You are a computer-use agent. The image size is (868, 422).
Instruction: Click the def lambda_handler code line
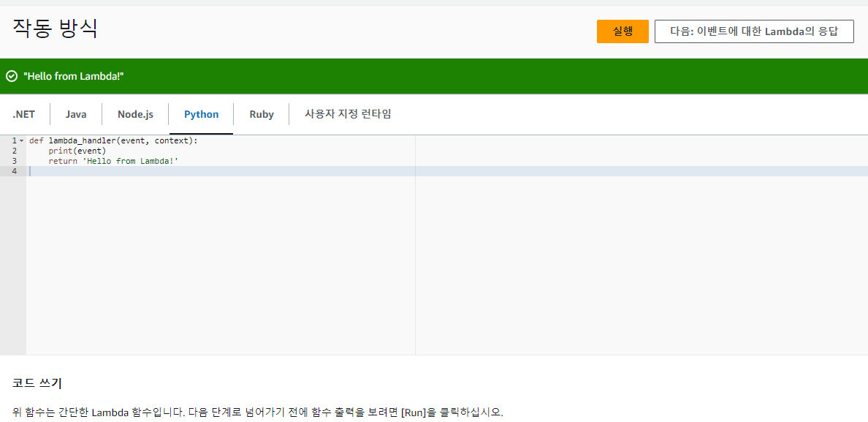click(x=113, y=140)
